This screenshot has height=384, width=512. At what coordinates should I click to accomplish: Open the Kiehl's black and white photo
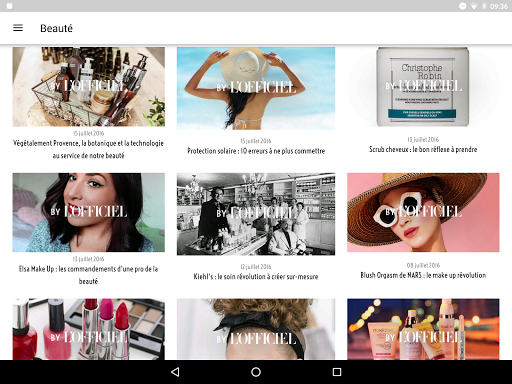click(x=256, y=214)
